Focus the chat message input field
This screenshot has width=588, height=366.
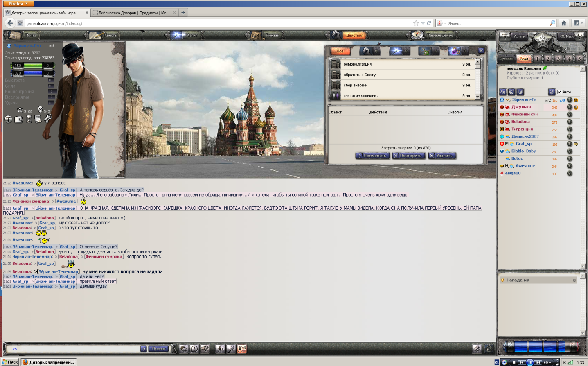coord(75,349)
